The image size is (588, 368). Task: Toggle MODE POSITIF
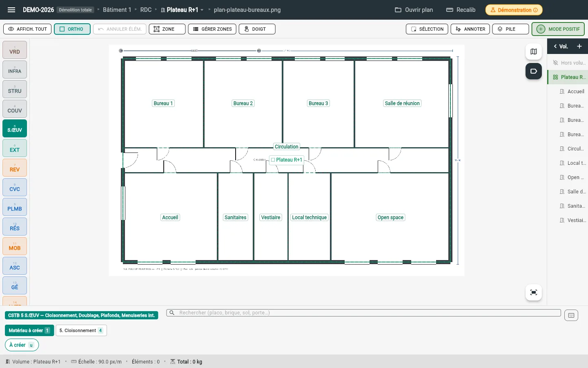tap(558, 29)
